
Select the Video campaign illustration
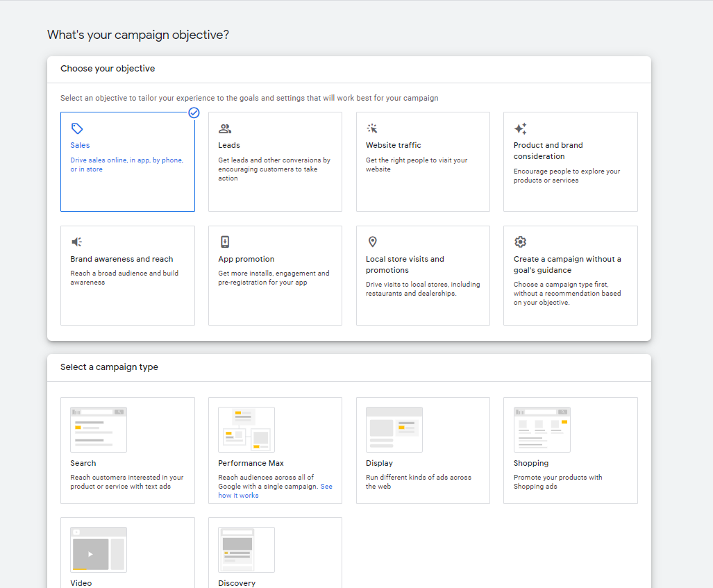tap(99, 550)
